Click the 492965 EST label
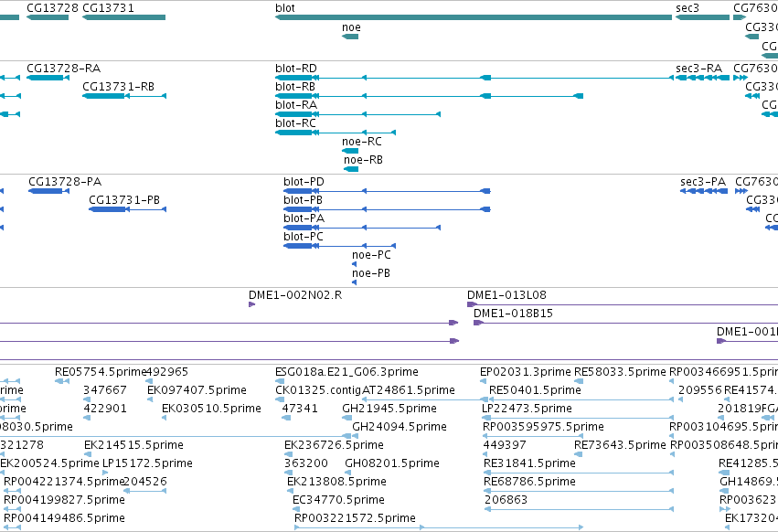The height and width of the screenshot is (532, 778). tap(167, 372)
